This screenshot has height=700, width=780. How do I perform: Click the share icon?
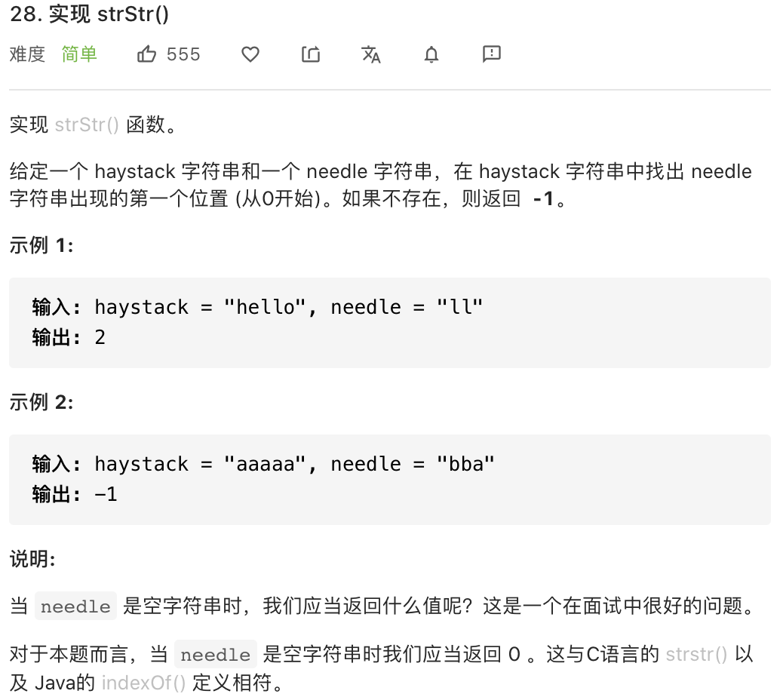311,54
